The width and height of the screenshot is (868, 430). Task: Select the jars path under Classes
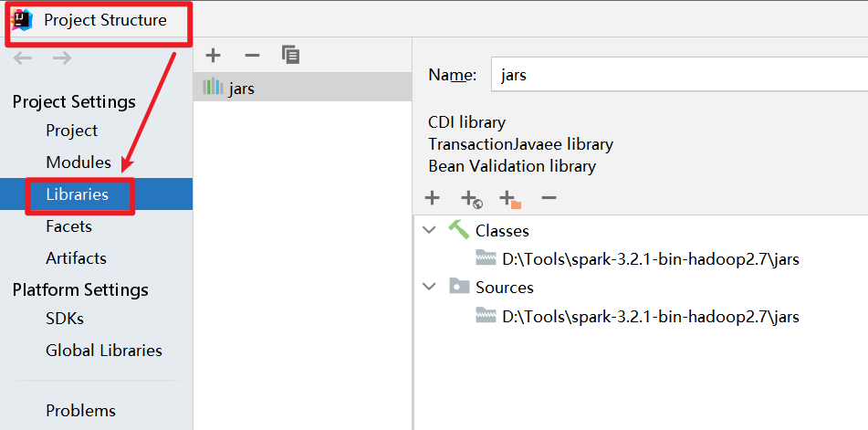click(x=650, y=259)
